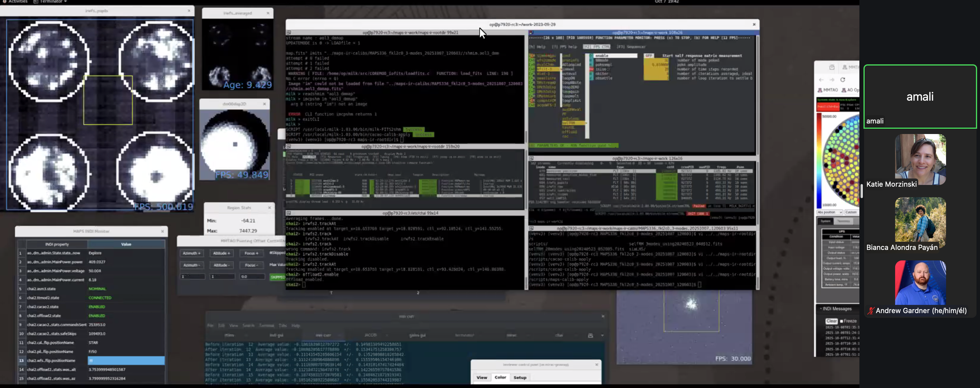Click the browser back arrow
This screenshot has height=388, width=980.
pyautogui.click(x=821, y=80)
